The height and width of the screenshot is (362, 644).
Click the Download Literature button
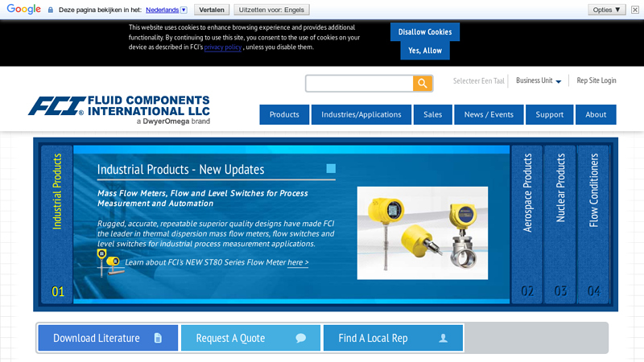pos(108,338)
